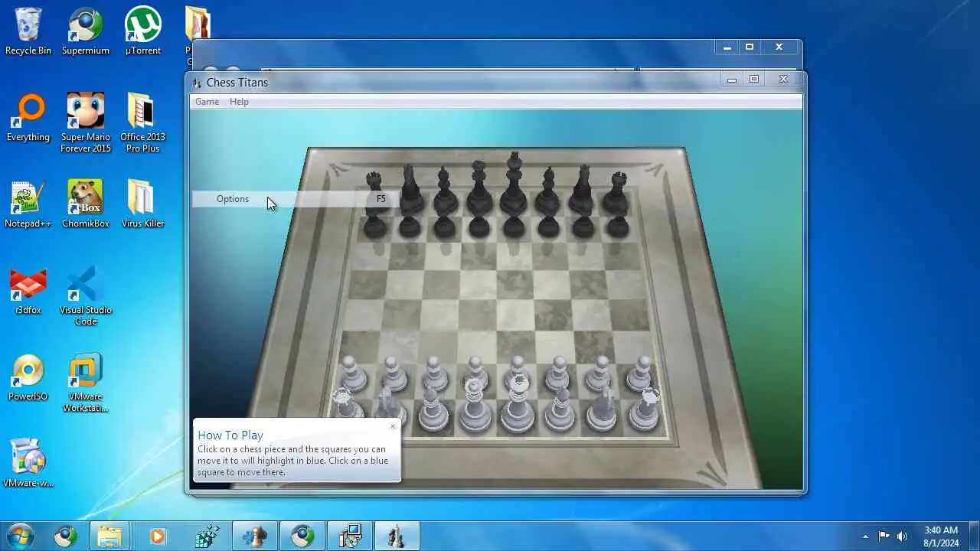Select Super Mario Forever 2015 icon
The width and height of the screenshot is (980, 551).
pos(86,123)
